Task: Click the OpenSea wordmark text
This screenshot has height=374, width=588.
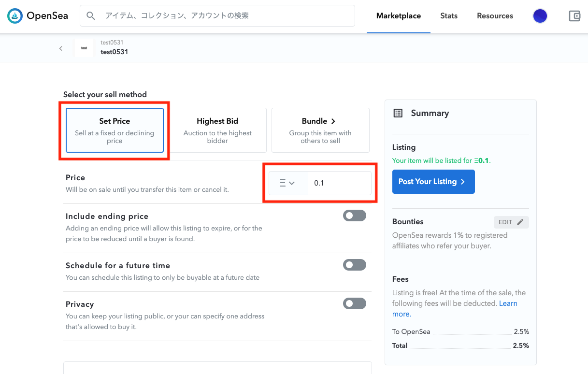Action: point(47,16)
